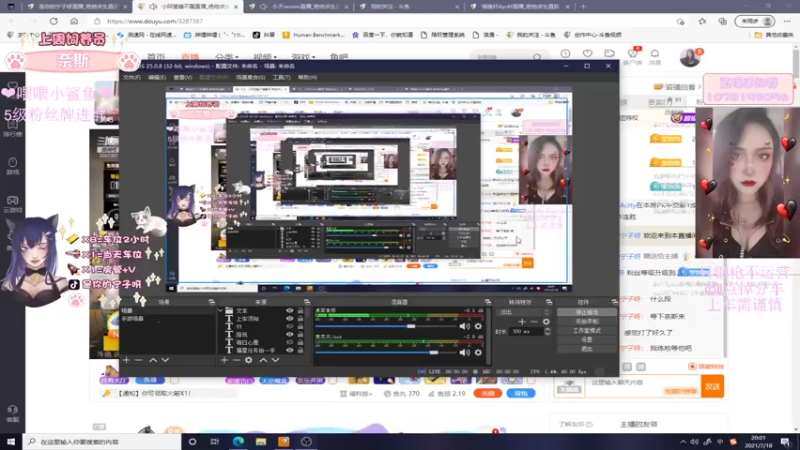Open source properties gear in Sources panel
Screen dimensions: 800x450
[x=248, y=360]
